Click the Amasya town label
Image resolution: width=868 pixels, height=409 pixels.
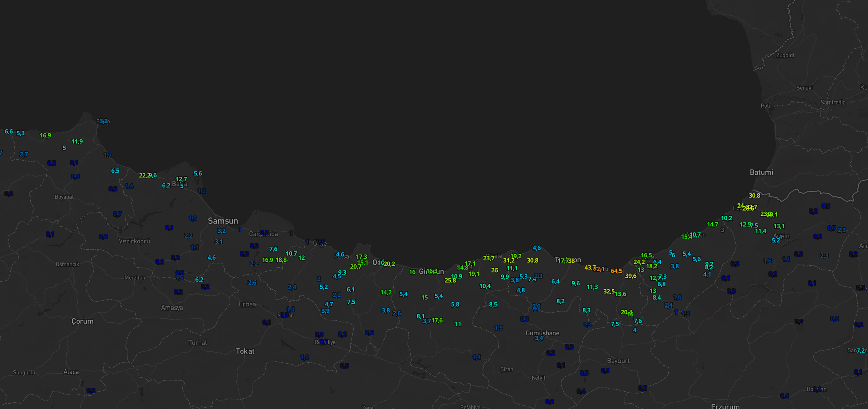coord(172,308)
